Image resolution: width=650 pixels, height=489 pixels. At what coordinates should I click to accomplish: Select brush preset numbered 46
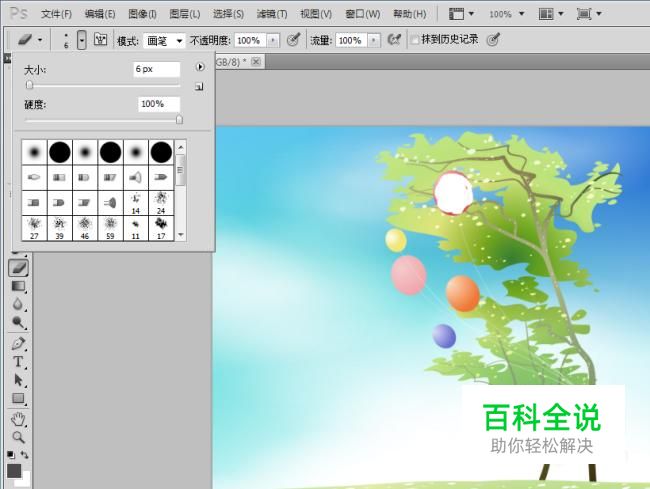[85, 228]
